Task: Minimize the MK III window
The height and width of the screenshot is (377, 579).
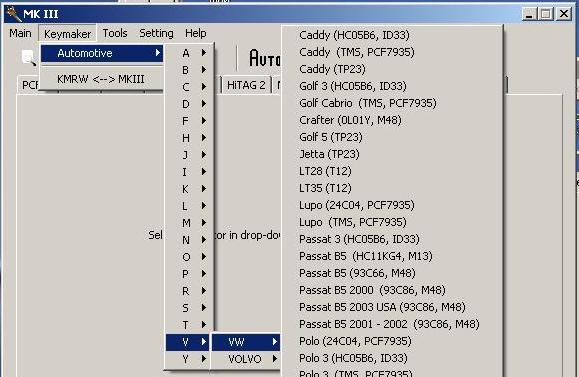Action: [x=529, y=14]
